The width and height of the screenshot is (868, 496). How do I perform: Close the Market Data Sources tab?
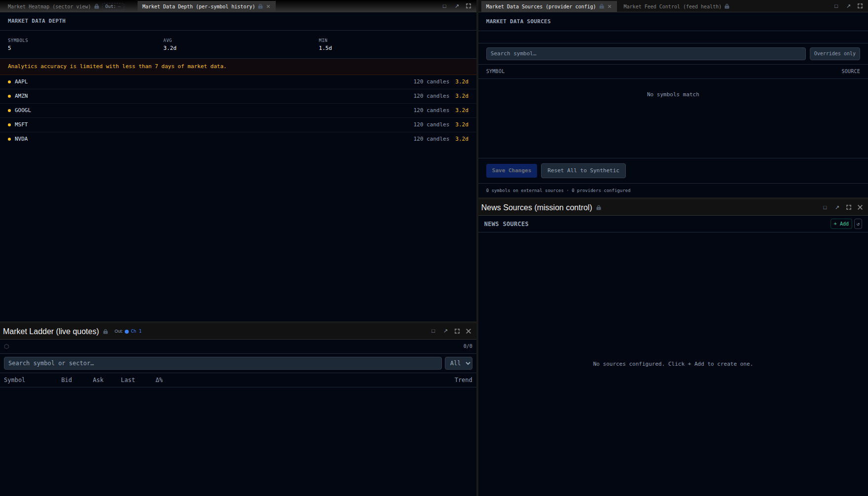[610, 6]
